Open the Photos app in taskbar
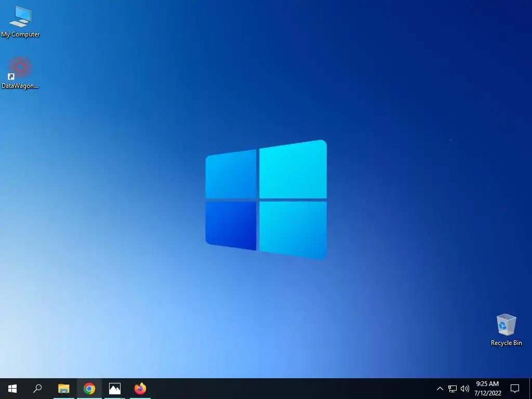Viewport: 532px width, 399px height. click(115, 389)
